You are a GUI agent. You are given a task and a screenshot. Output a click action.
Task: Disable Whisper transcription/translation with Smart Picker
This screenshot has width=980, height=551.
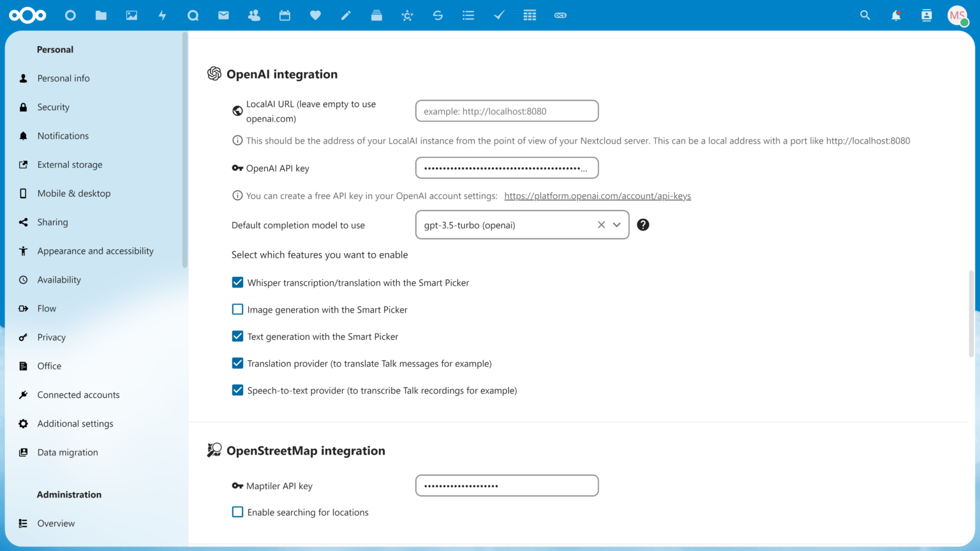(237, 282)
